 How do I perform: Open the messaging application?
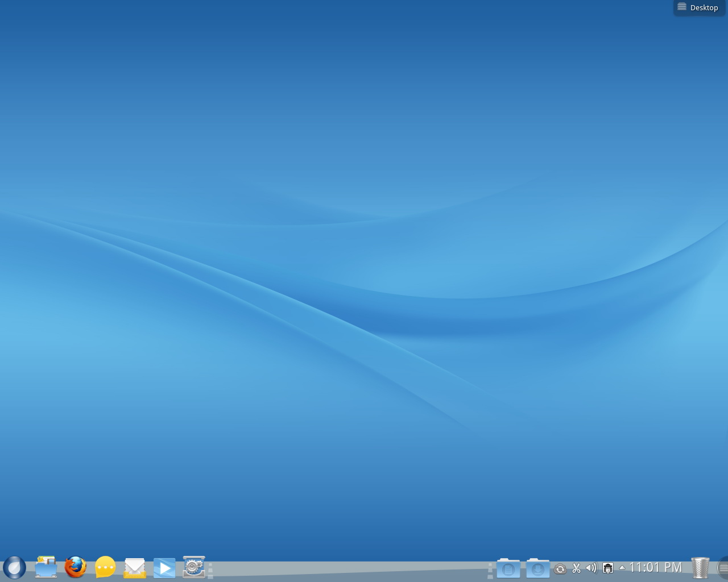pyautogui.click(x=104, y=567)
